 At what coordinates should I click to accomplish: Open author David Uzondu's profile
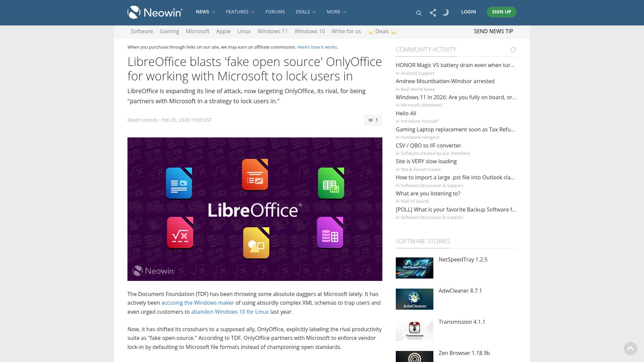(143, 120)
